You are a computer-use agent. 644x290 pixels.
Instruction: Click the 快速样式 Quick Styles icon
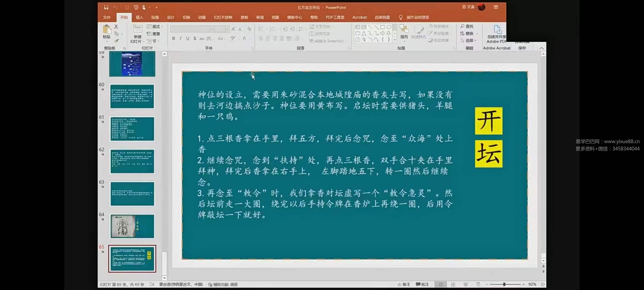(x=419, y=32)
